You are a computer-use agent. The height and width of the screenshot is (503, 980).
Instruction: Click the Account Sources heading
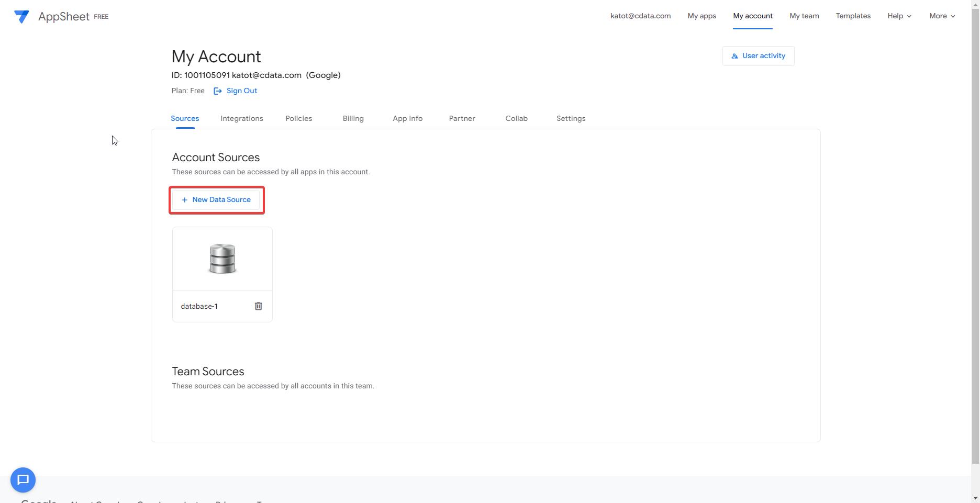[x=216, y=158]
